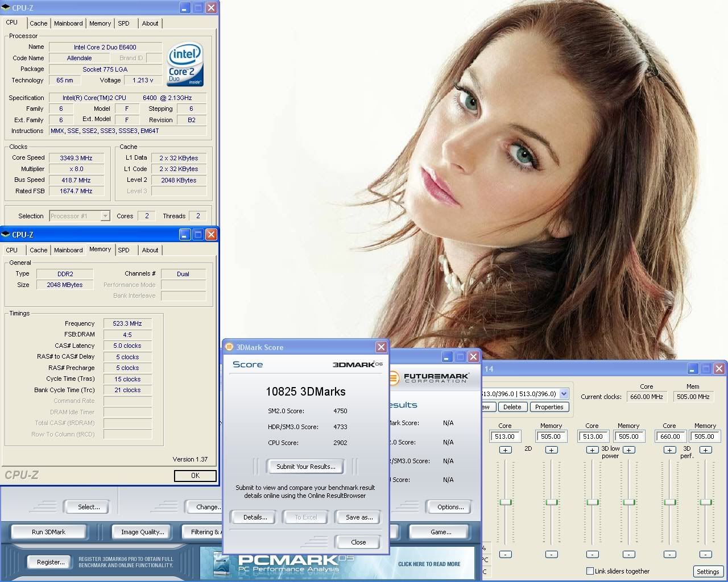Click title icon of CPU-Z Memory window
This screenshot has height=582, width=728.
click(x=6, y=234)
